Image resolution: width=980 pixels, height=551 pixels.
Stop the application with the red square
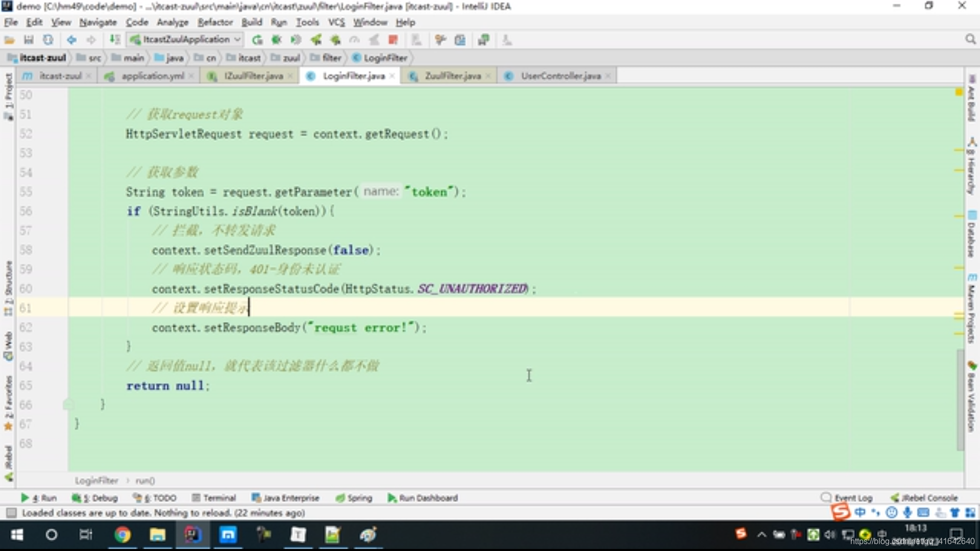tap(393, 40)
